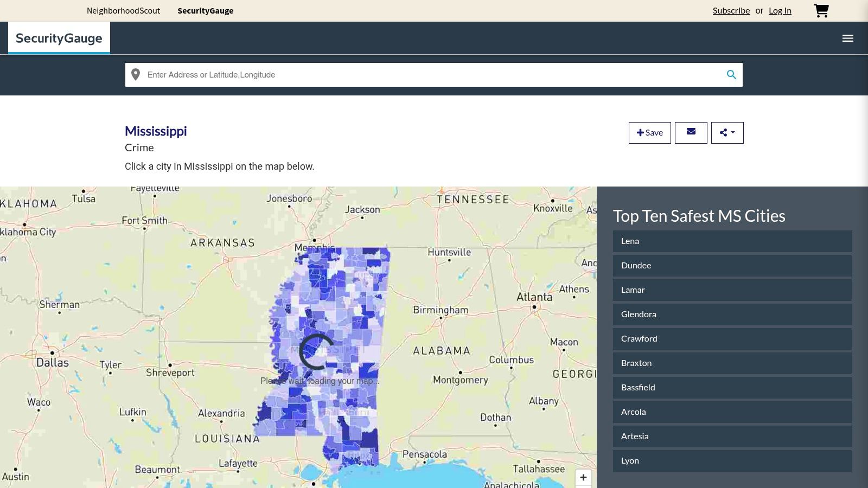Focus the address or latitude search field
Viewport: 868px width, 488px height.
click(434, 75)
